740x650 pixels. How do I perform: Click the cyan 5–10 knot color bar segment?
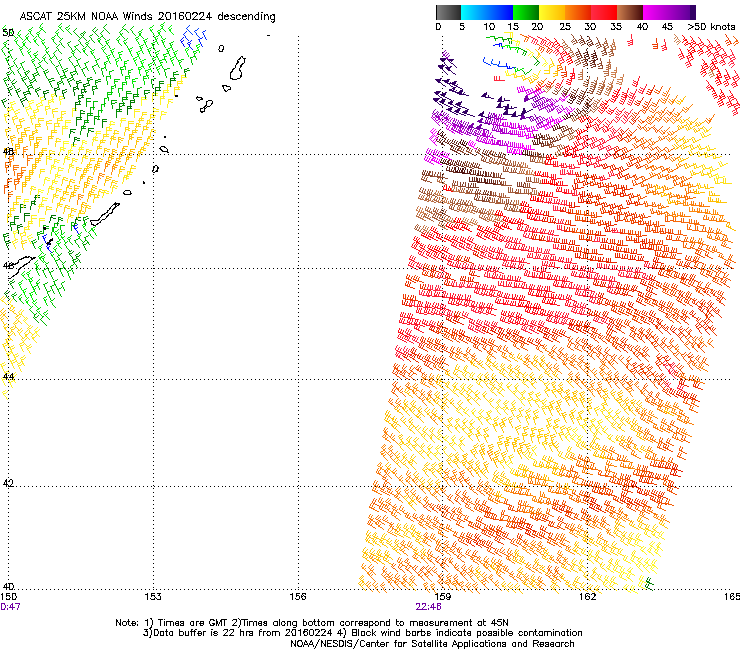coord(473,12)
